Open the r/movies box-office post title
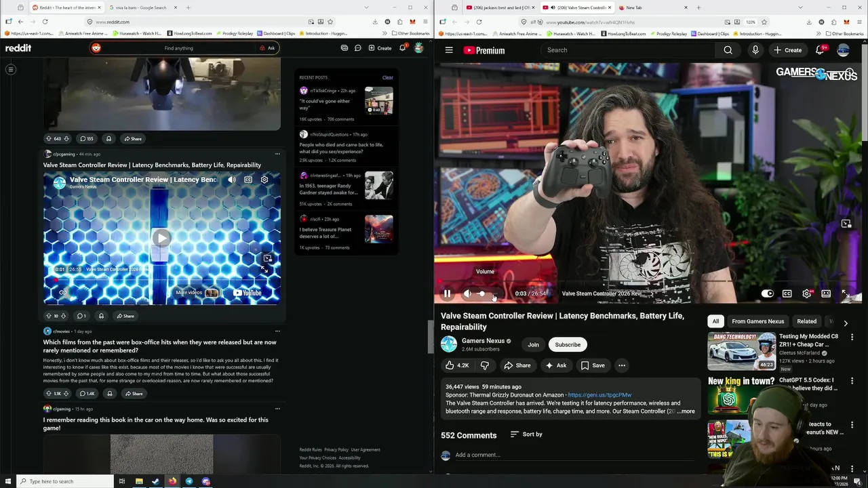 [x=160, y=346]
